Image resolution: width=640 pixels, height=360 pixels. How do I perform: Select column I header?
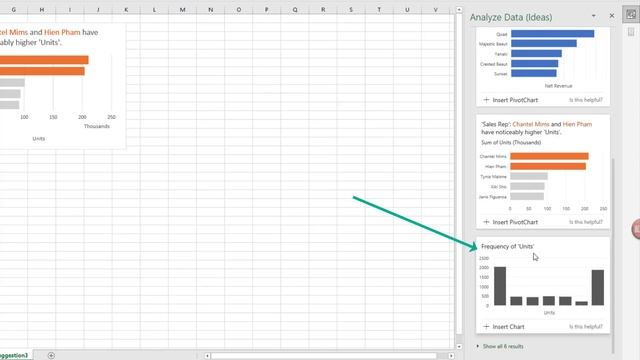pyautogui.click(x=70, y=9)
